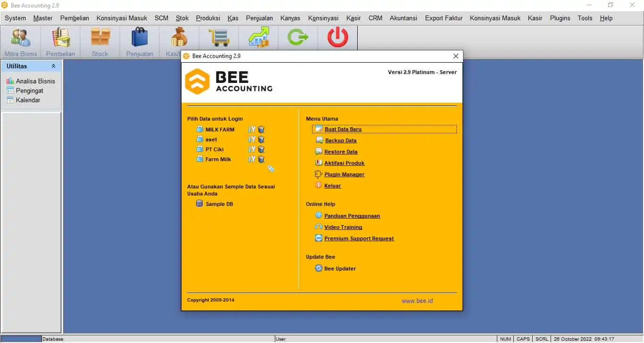Open wrench settings for Farm Milk database

[252, 159]
